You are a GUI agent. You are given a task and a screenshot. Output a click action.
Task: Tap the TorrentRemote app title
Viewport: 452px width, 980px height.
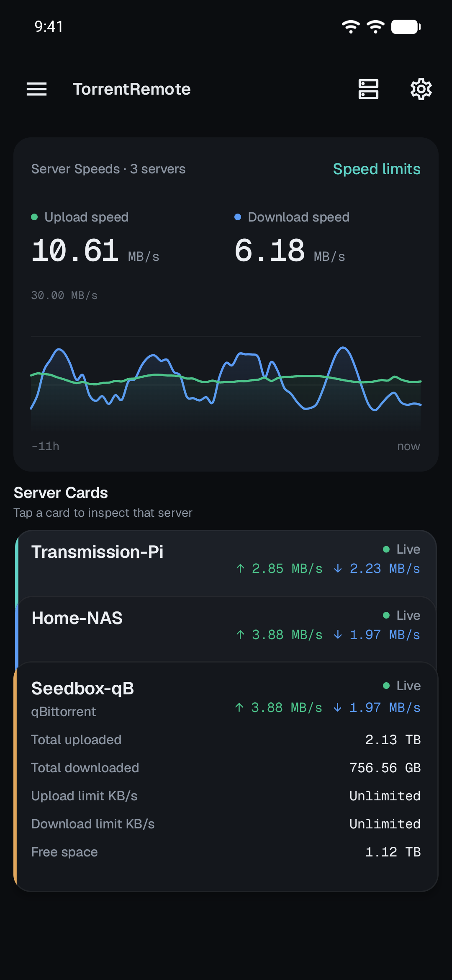[x=132, y=89]
